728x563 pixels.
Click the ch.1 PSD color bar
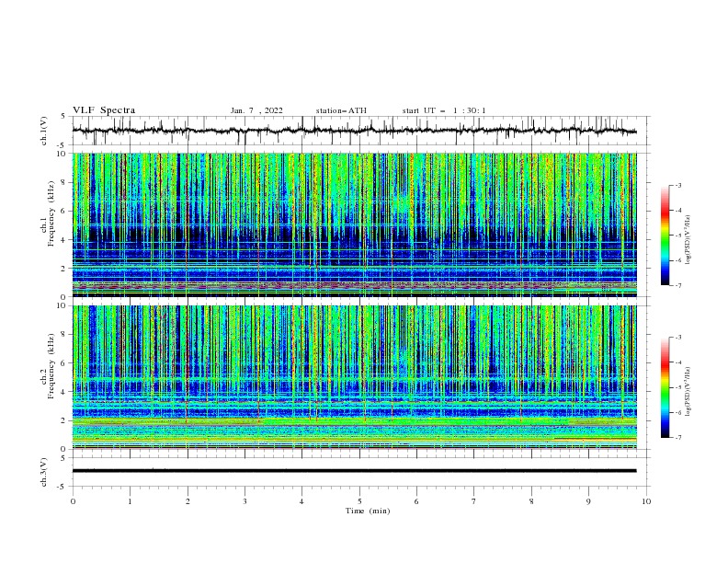(665, 236)
